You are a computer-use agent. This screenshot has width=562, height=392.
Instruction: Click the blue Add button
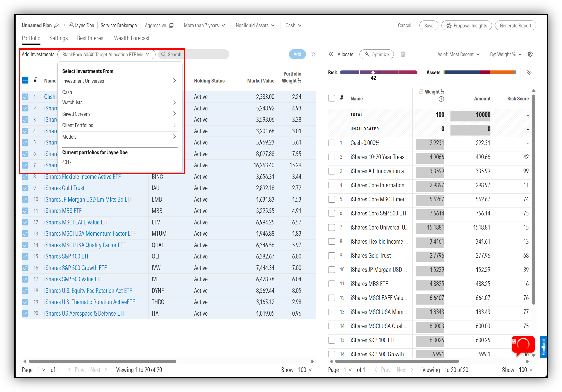[x=297, y=54]
